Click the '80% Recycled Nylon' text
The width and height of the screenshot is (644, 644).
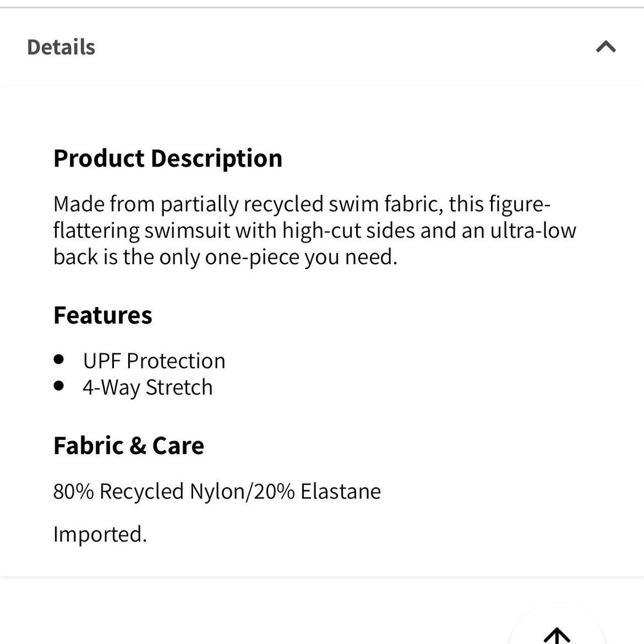click(148, 492)
